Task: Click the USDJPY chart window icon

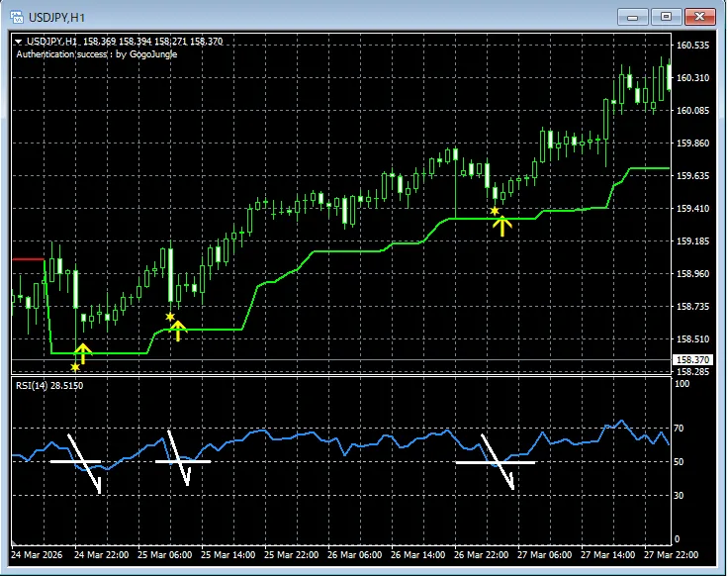Action: [x=16, y=17]
